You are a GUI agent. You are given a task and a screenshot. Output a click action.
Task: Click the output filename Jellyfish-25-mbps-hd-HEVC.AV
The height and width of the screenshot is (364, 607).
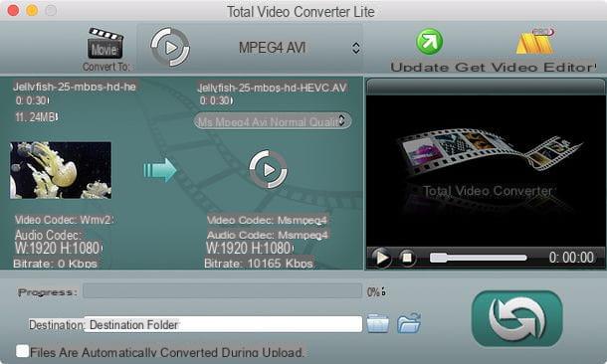(272, 88)
